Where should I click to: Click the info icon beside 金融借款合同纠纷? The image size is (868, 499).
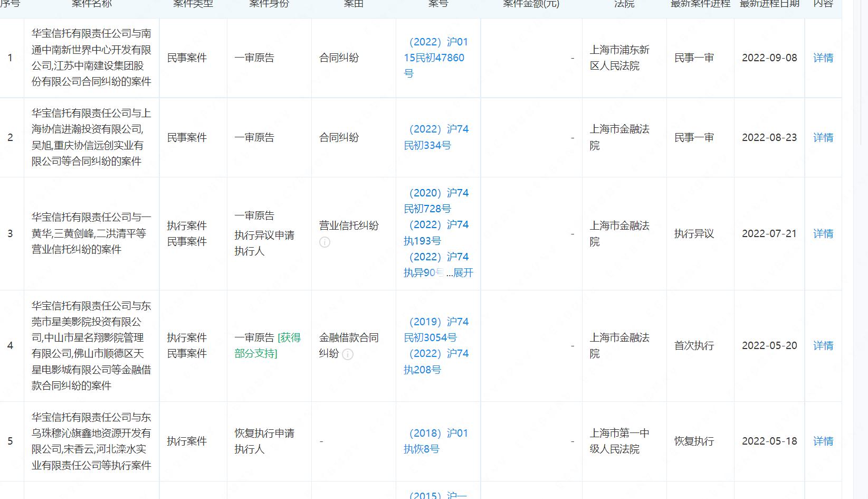[x=348, y=355]
